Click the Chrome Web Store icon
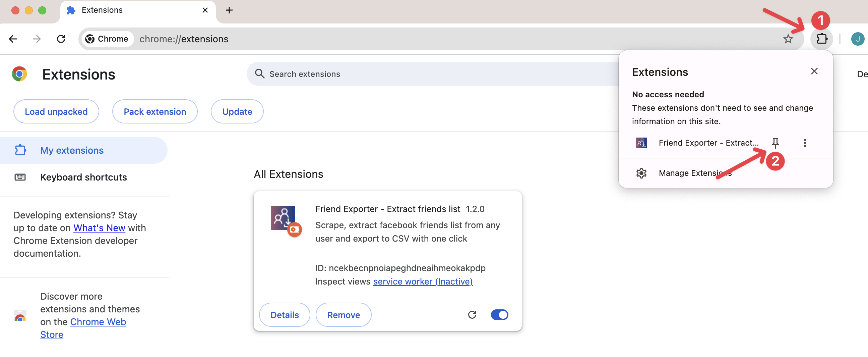Image resolution: width=868 pixels, height=357 pixels. (20, 315)
